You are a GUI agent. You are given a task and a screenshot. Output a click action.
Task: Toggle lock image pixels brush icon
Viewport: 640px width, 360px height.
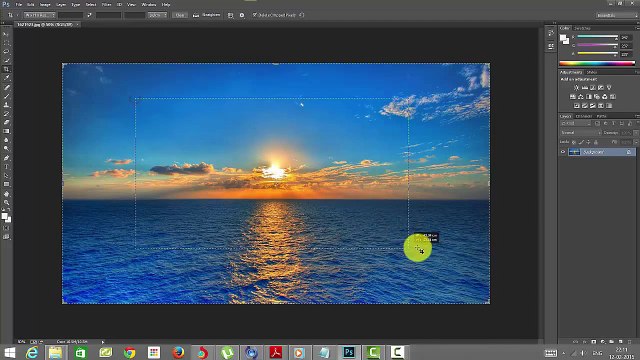[x=581, y=142]
